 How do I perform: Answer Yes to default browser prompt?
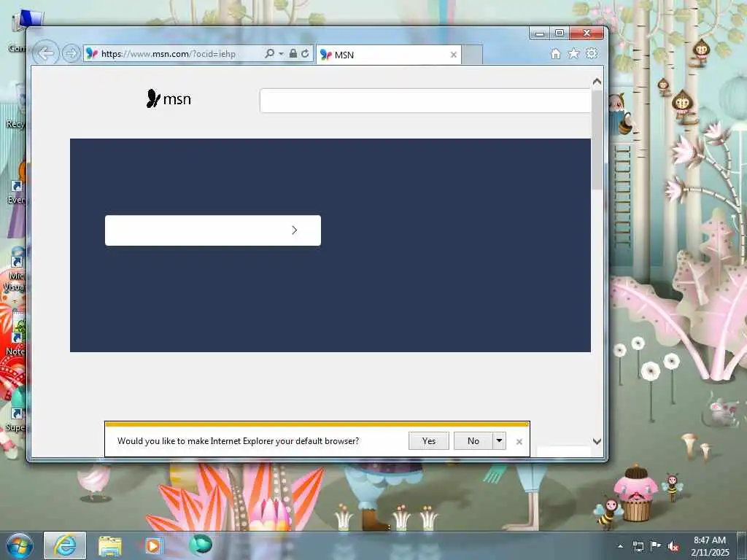coord(429,441)
